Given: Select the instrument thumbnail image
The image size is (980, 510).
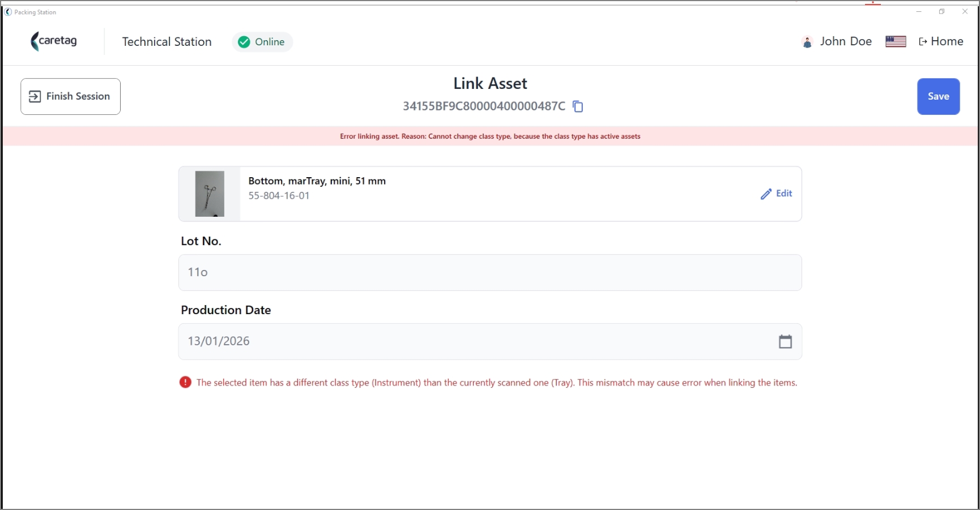Looking at the screenshot, I should click(x=210, y=194).
